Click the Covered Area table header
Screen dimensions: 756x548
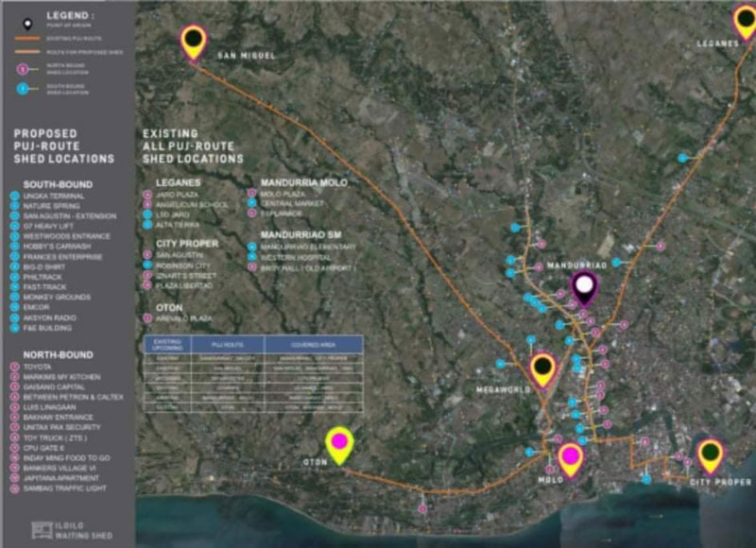coord(313,344)
